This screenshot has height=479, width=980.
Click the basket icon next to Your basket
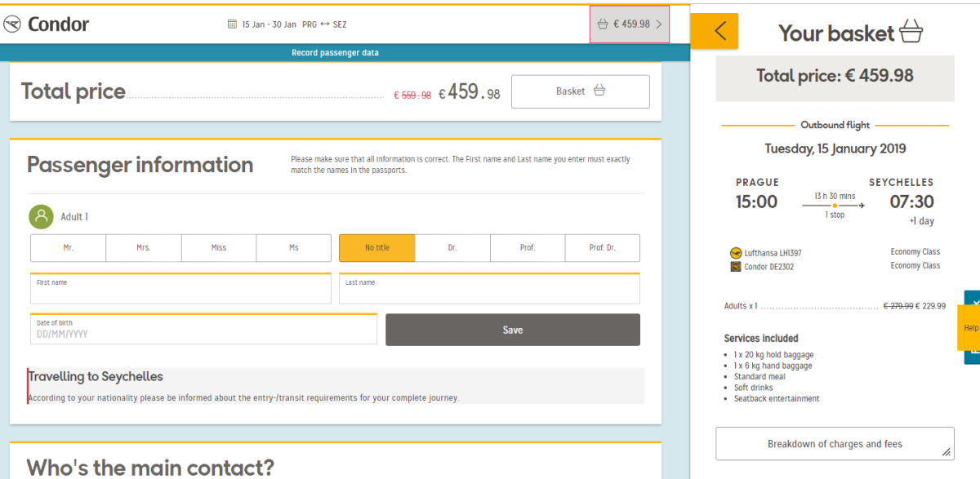[x=911, y=33]
